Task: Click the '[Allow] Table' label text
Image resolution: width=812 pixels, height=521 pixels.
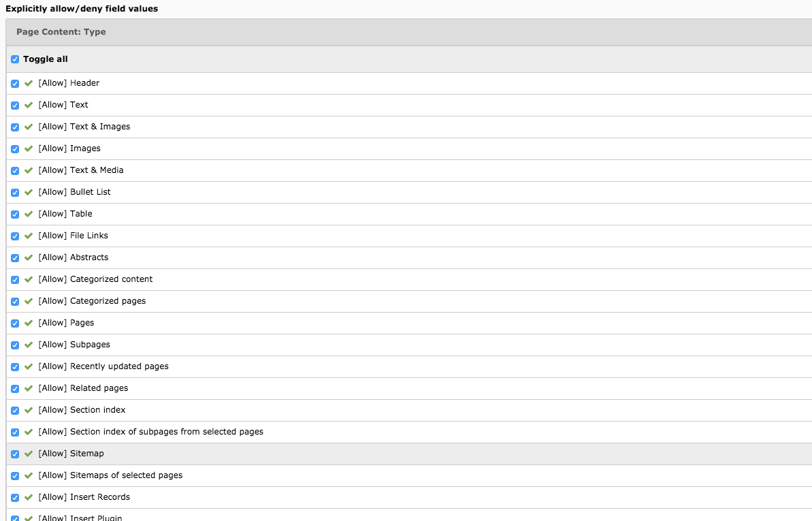Action: point(65,214)
